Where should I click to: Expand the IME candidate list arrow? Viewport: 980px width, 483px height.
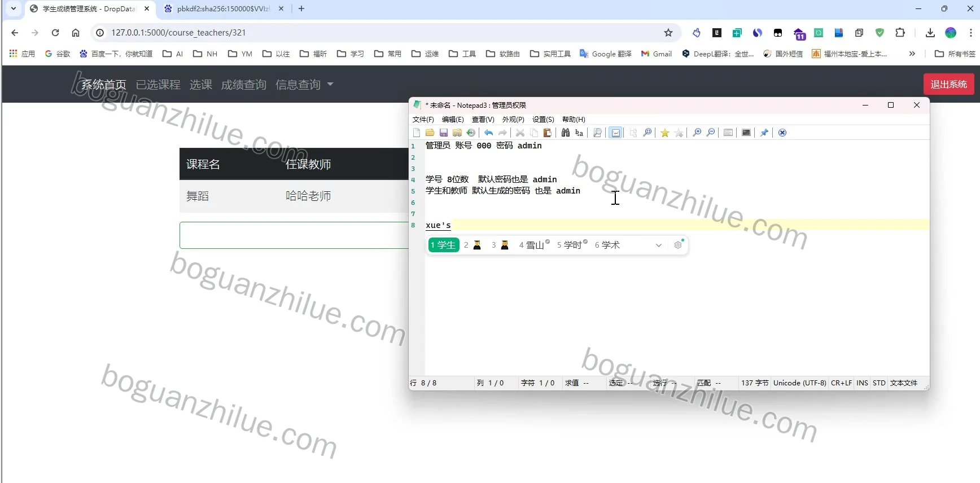click(658, 245)
